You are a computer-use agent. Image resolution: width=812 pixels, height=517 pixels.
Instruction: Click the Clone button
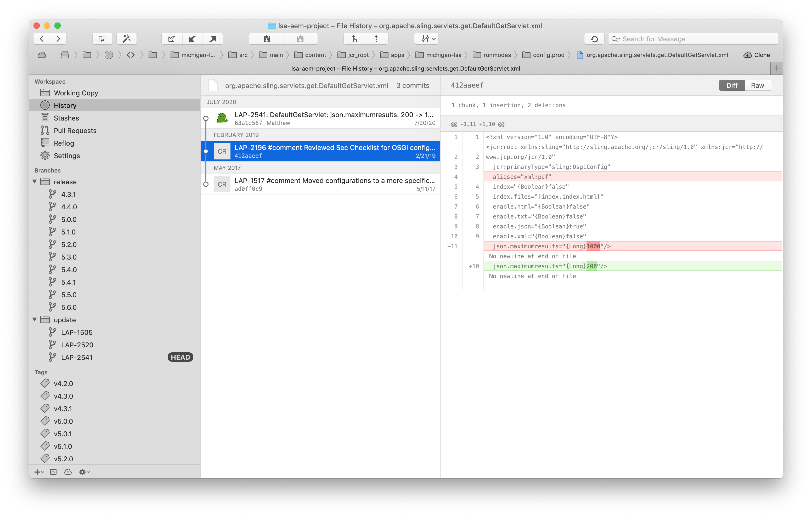(756, 55)
